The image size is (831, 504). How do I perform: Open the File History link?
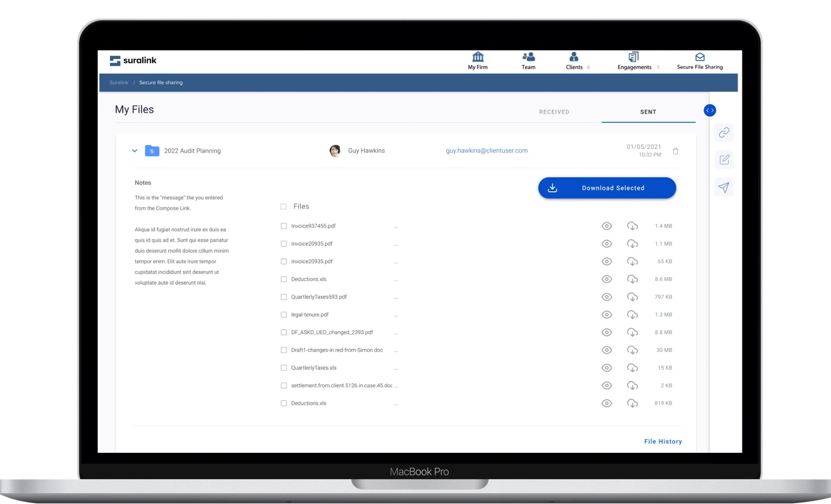coord(663,441)
